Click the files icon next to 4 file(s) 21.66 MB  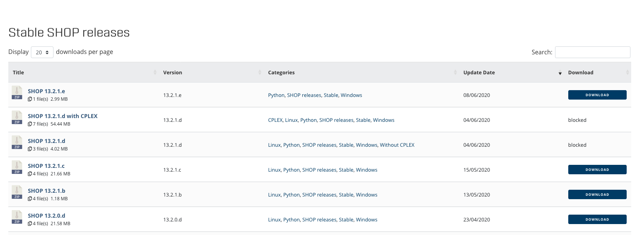pyautogui.click(x=30, y=174)
